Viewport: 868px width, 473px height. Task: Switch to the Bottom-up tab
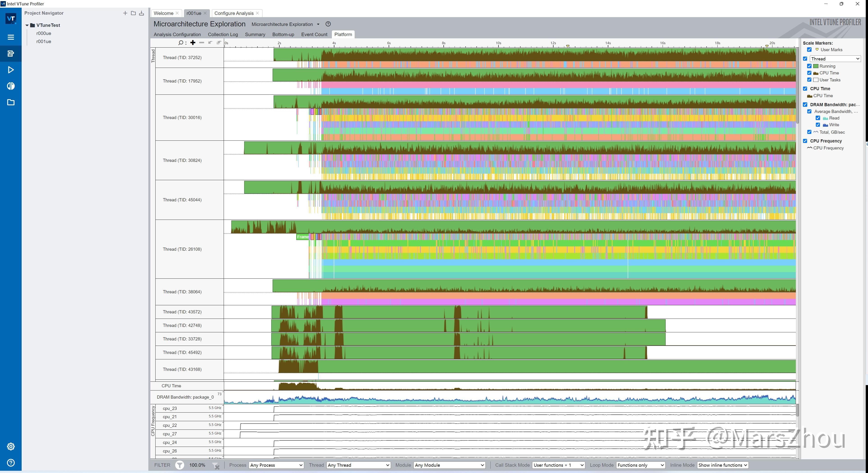tap(283, 34)
